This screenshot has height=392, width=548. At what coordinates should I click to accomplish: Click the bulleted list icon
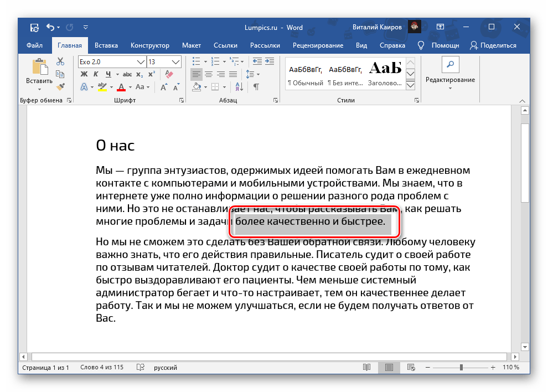pyautogui.click(x=197, y=61)
